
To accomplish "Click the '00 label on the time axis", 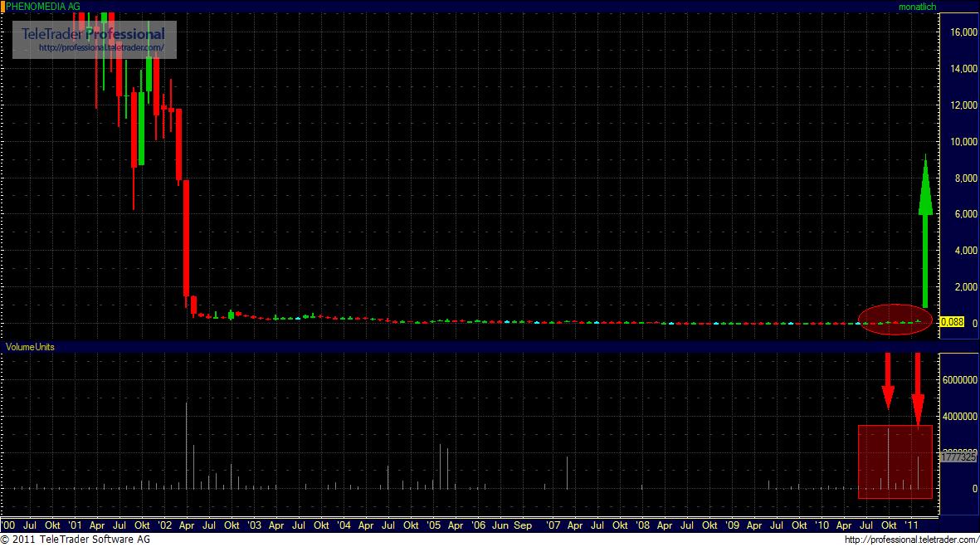I will tap(8, 525).
